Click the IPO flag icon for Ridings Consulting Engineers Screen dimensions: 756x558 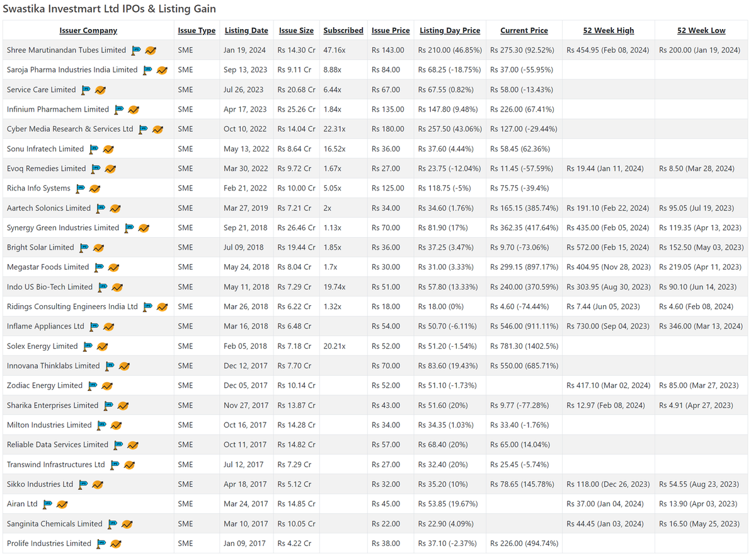148,306
